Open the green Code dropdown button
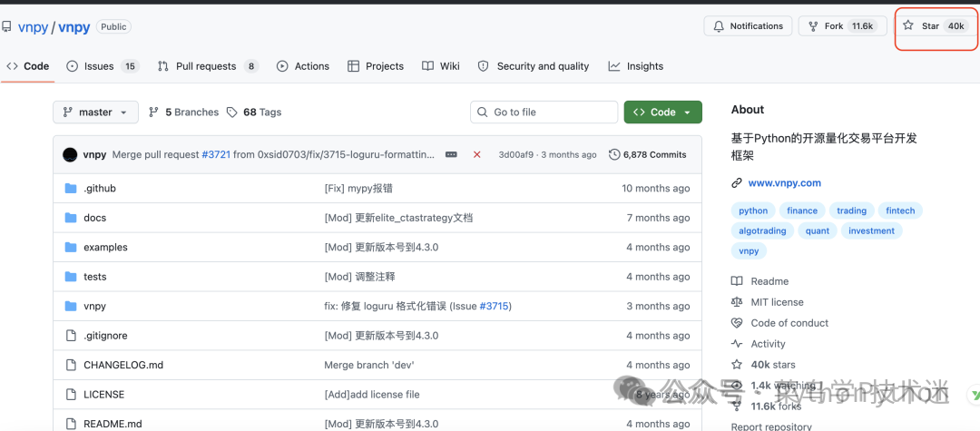Screen dimensions: 980x431 pyautogui.click(x=662, y=113)
